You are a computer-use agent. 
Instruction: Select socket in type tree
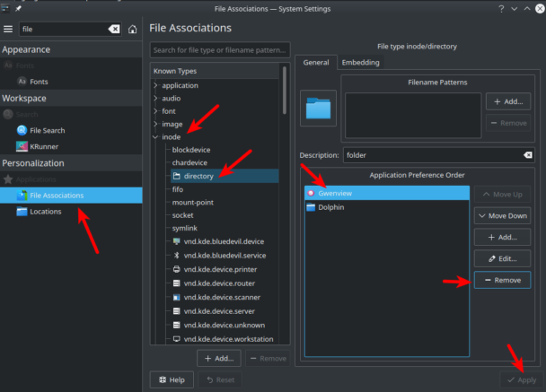pos(182,215)
